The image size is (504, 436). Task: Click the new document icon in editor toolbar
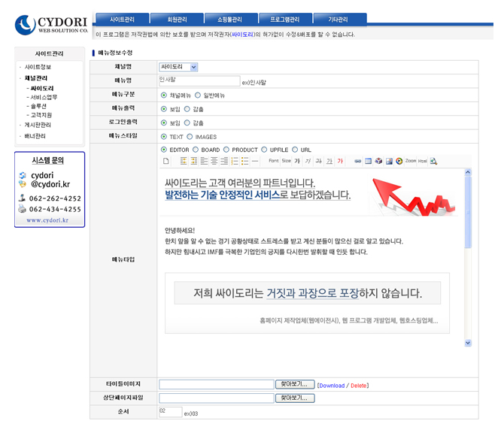click(x=166, y=162)
